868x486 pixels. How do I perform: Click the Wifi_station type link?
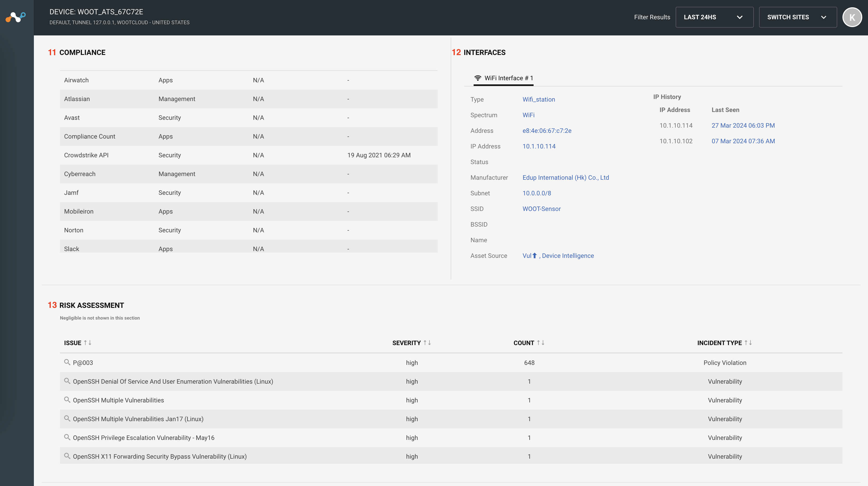click(x=539, y=99)
